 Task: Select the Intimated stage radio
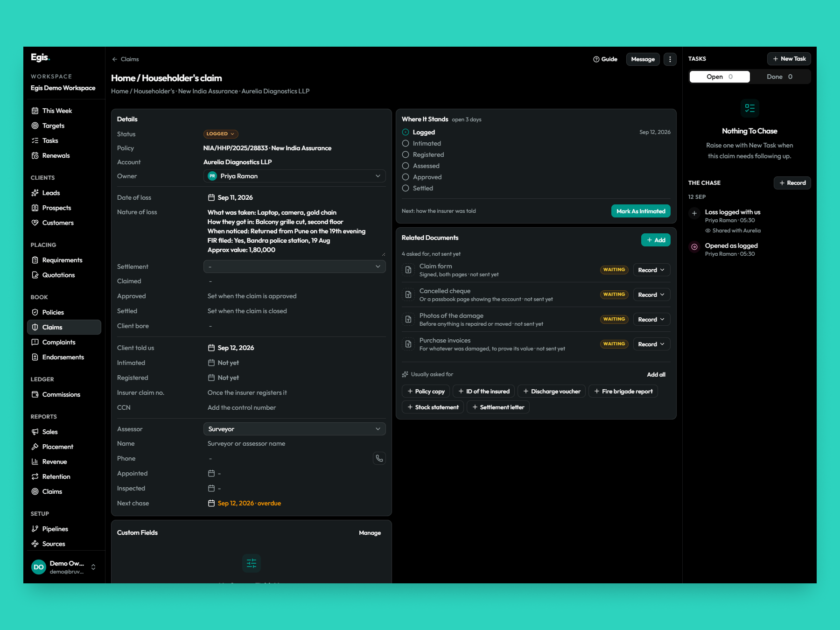click(x=406, y=143)
